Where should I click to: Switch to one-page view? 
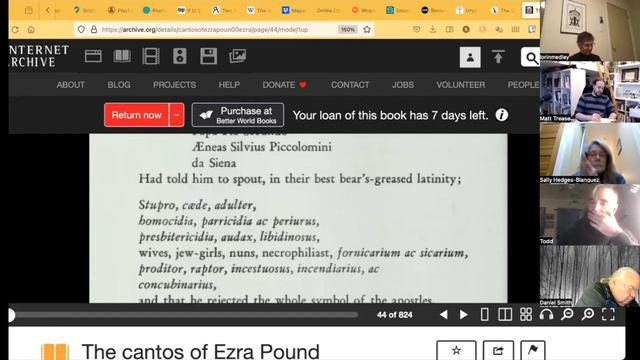484,315
